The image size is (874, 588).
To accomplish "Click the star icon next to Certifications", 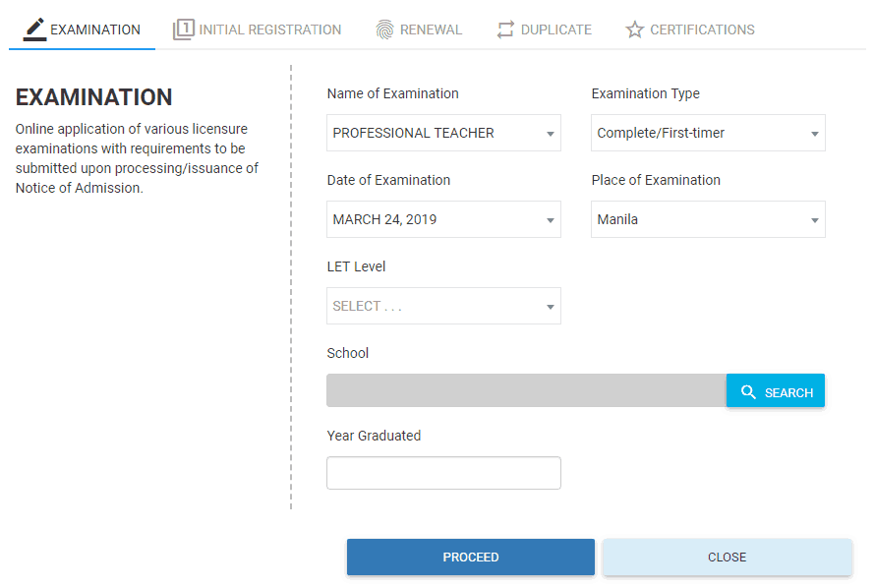I will coord(634,29).
